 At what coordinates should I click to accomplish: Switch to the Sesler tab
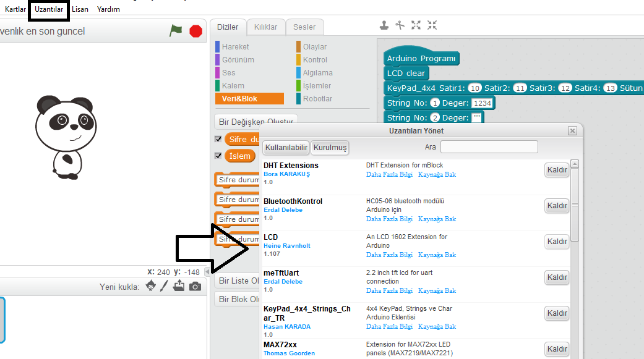click(304, 27)
